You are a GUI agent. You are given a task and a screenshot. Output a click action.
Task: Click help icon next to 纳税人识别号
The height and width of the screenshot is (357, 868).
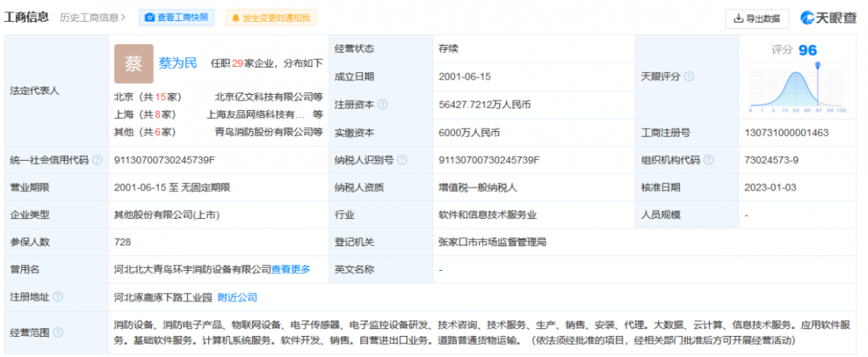click(402, 160)
